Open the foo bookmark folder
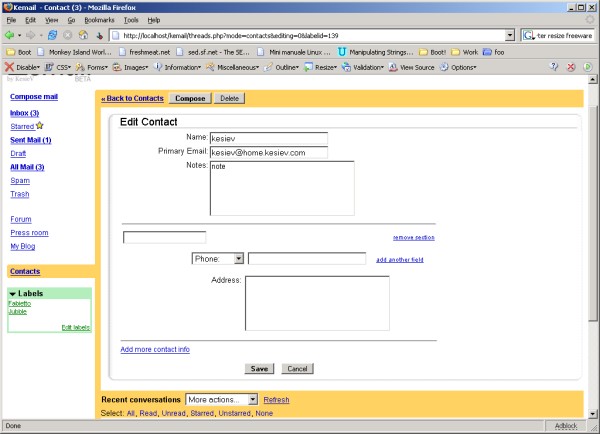This screenshot has height=434, width=600. [x=494, y=52]
